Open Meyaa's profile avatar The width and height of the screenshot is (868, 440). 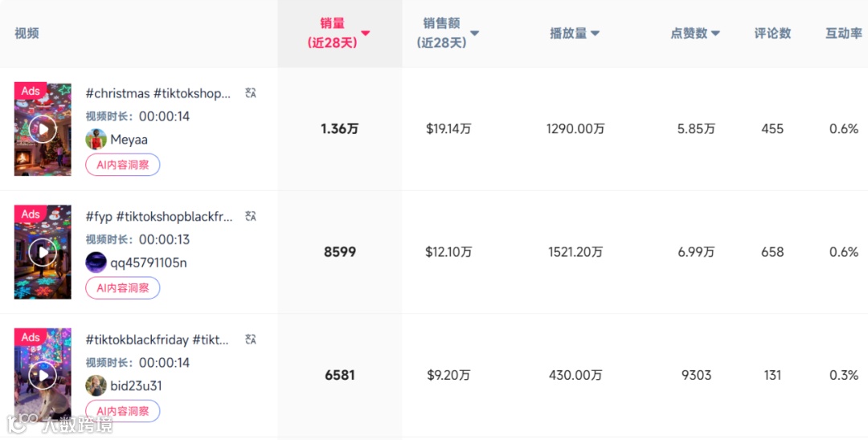(96, 139)
